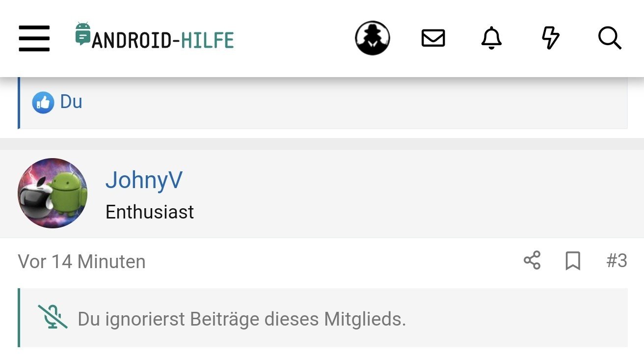The image size is (644, 357).
Task: Open the private messages envelope icon
Action: click(x=433, y=38)
